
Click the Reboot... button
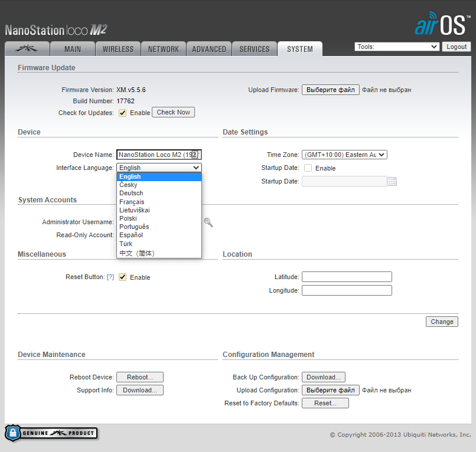tap(140, 377)
